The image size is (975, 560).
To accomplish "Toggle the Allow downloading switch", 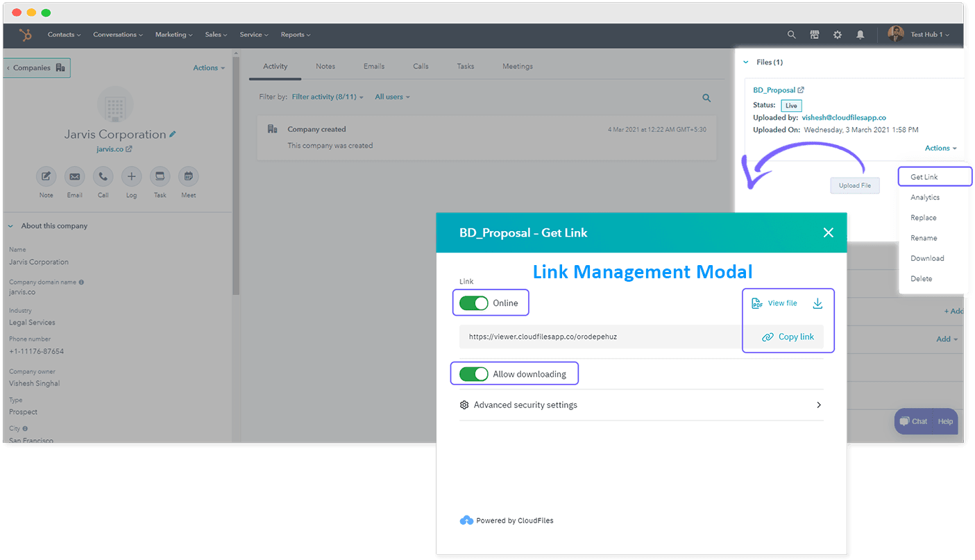I will [x=474, y=374].
